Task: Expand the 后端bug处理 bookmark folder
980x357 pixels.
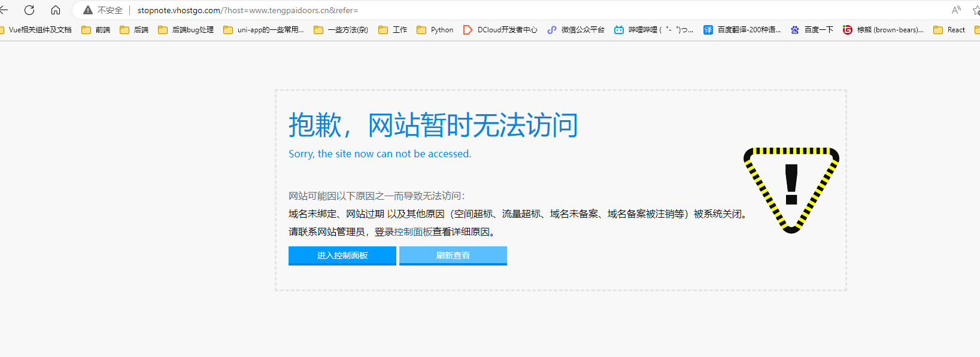Action: tap(186, 30)
